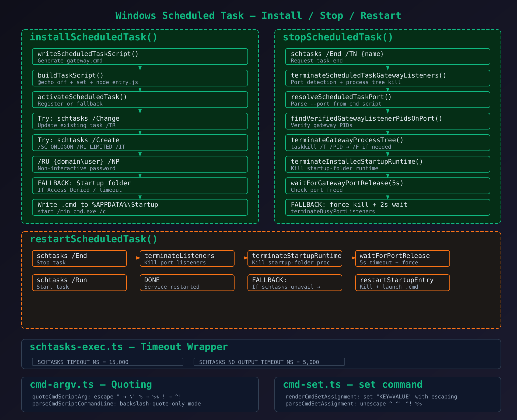Screen dimensions: 517x420
Task: Click Write .cmd to %APPDATA%\Startup box
Action: point(140,207)
